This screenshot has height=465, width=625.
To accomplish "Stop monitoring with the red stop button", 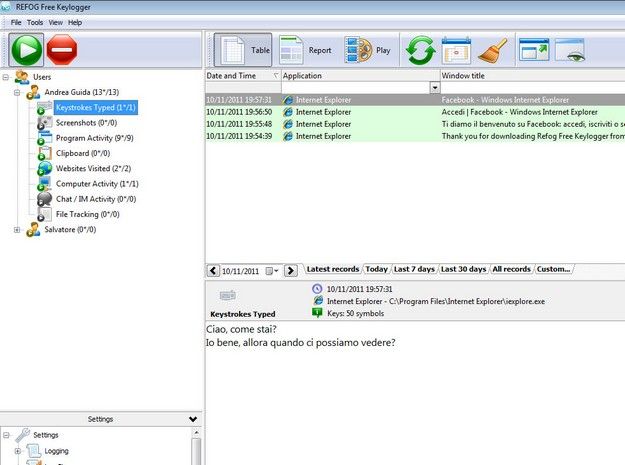I will tap(62, 50).
